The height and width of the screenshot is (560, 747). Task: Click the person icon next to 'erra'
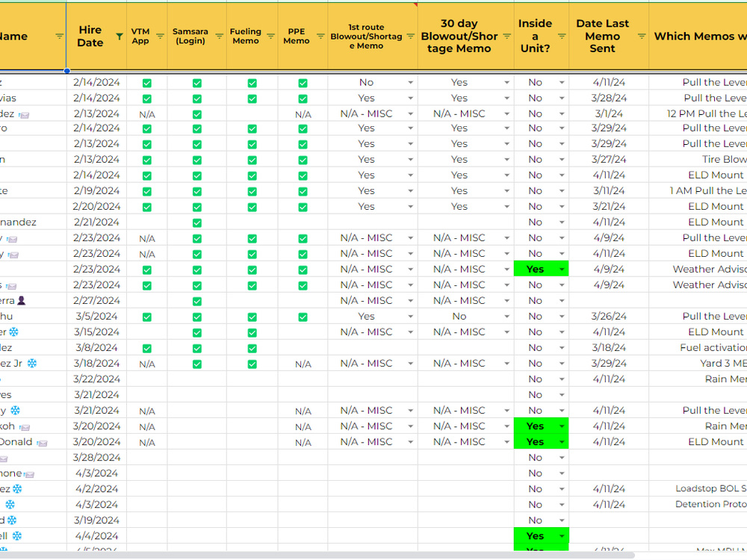point(22,300)
